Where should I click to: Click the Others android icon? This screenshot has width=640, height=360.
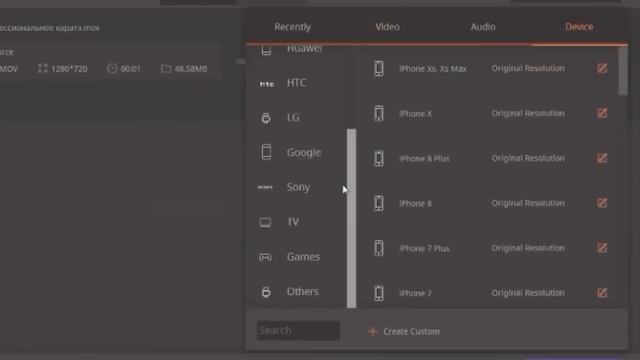266,292
